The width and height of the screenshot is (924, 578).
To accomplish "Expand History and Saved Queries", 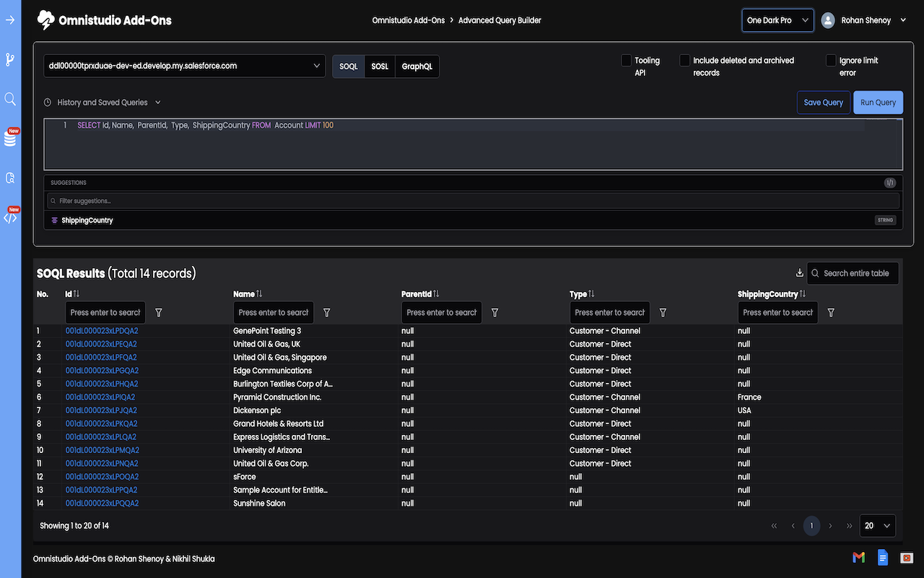I will 103,103.
